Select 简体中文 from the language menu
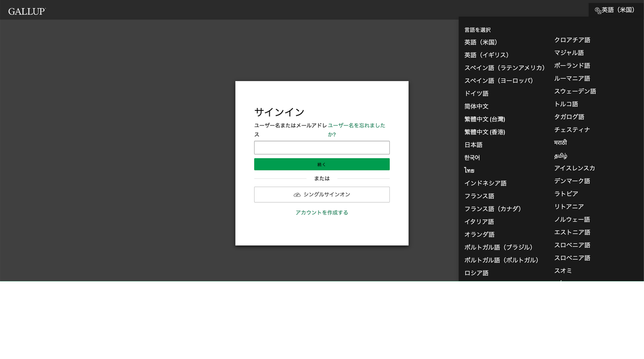The width and height of the screenshot is (644, 359). click(x=477, y=106)
